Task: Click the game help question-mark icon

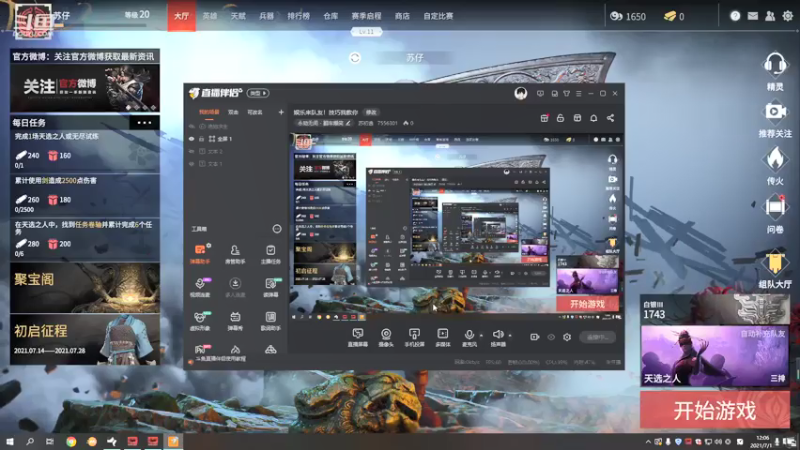Action: 735,16
